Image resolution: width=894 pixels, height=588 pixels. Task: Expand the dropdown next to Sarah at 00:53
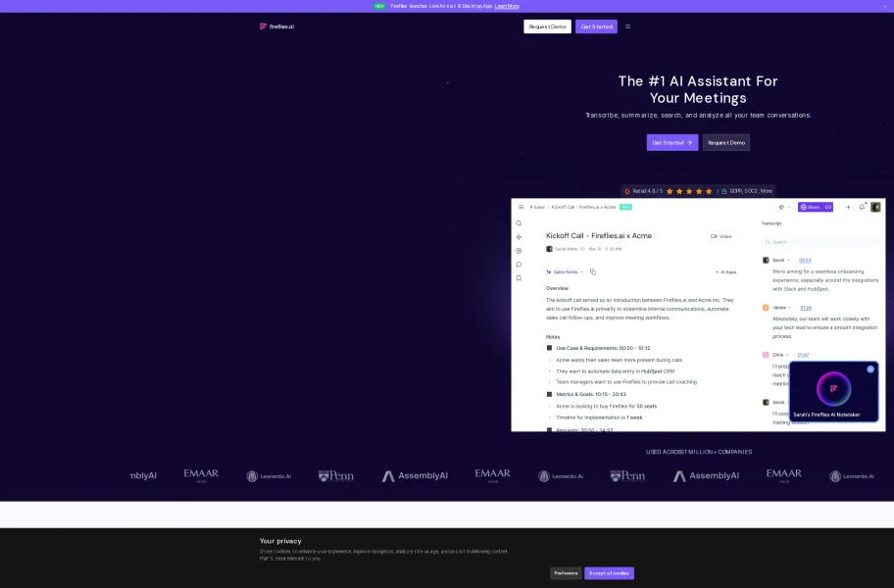coord(788,261)
